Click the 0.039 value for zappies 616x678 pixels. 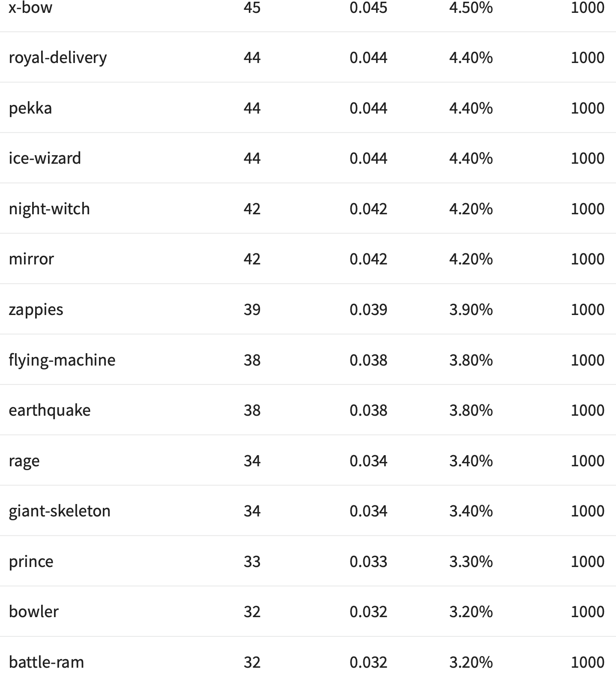tap(368, 309)
